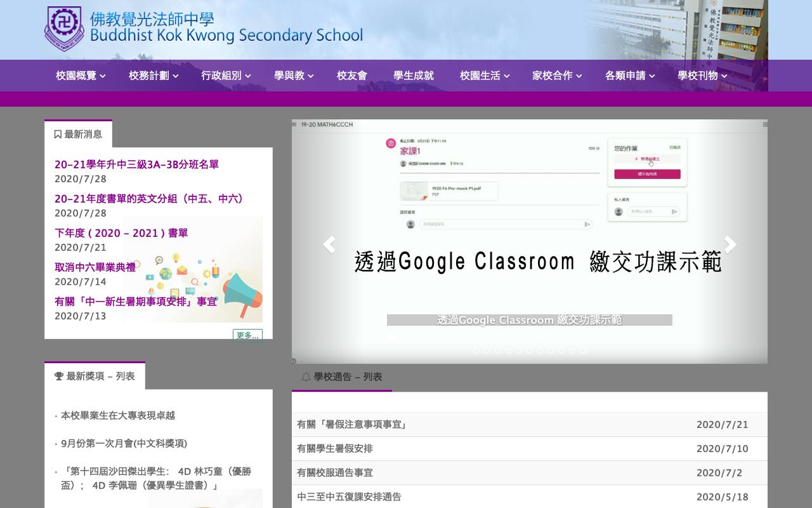Open notice 有關校服通告事宜
The image size is (812, 508).
tap(335, 473)
